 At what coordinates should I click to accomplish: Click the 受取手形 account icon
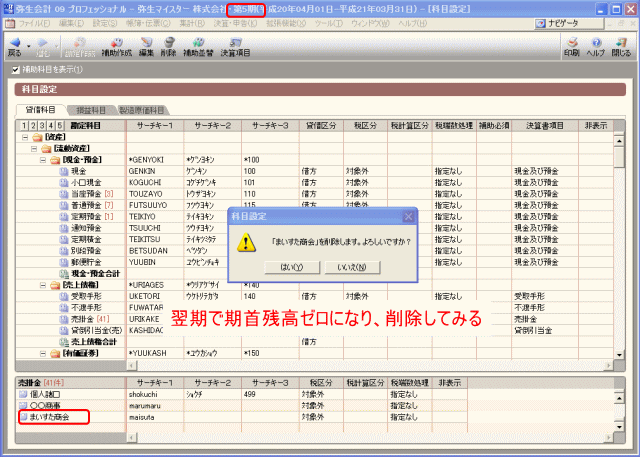coord(64,297)
